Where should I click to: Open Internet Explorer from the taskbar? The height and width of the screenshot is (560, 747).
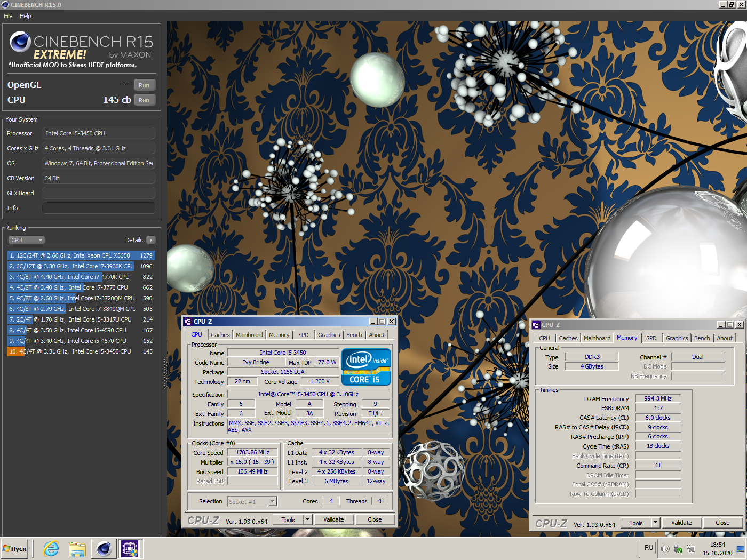pyautogui.click(x=51, y=548)
